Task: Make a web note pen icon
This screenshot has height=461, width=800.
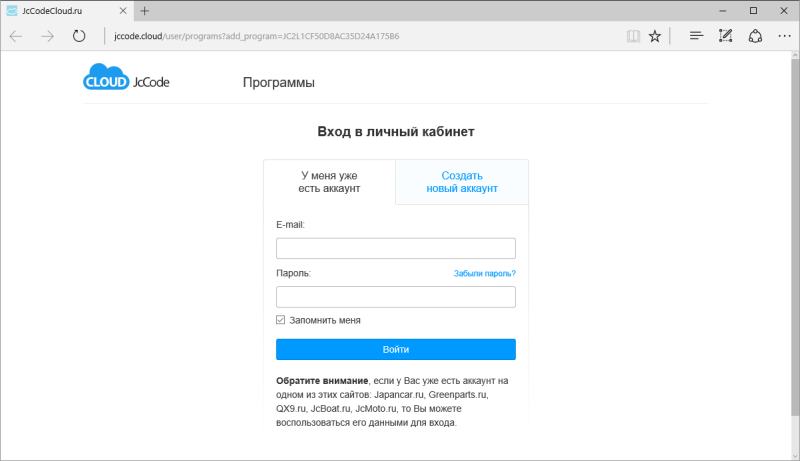Action: 726,36
